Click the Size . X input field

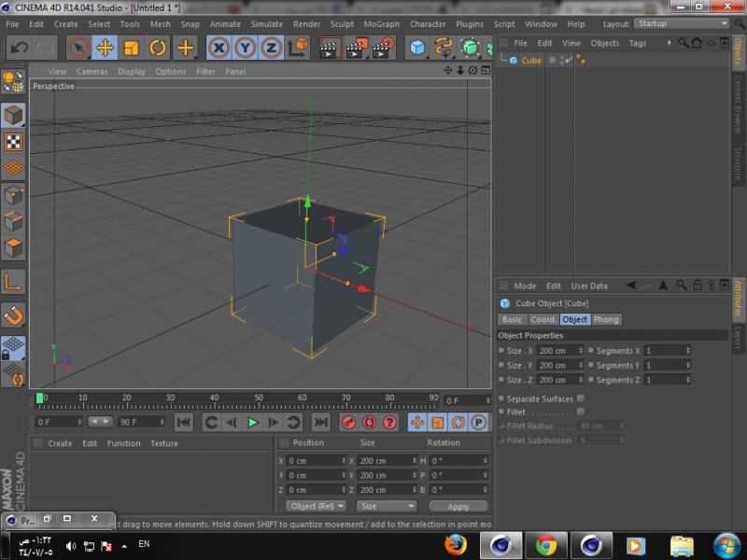[558, 351]
